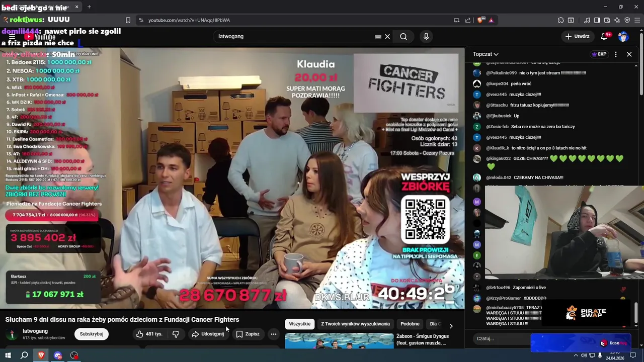This screenshot has height=362, width=644.
Task: Open the browser extensions puzzle icon
Action: pos(560,20)
